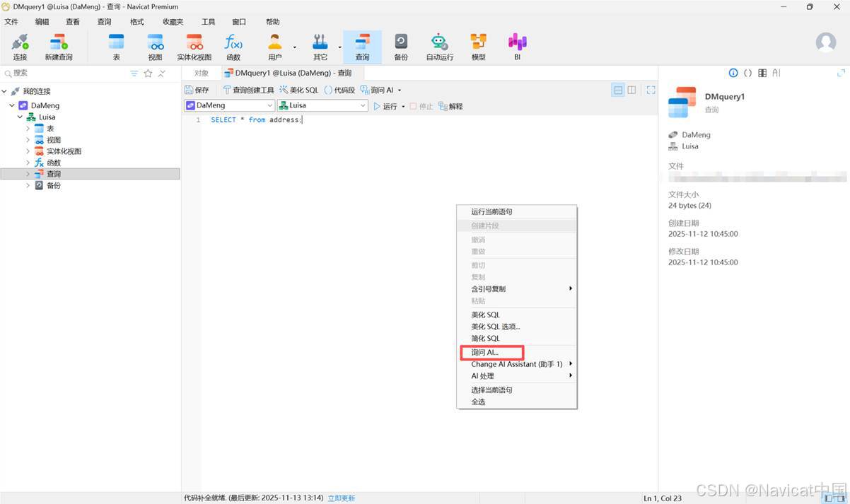Choose Beautify SQL (美化 SQL) in context menu

point(517,315)
